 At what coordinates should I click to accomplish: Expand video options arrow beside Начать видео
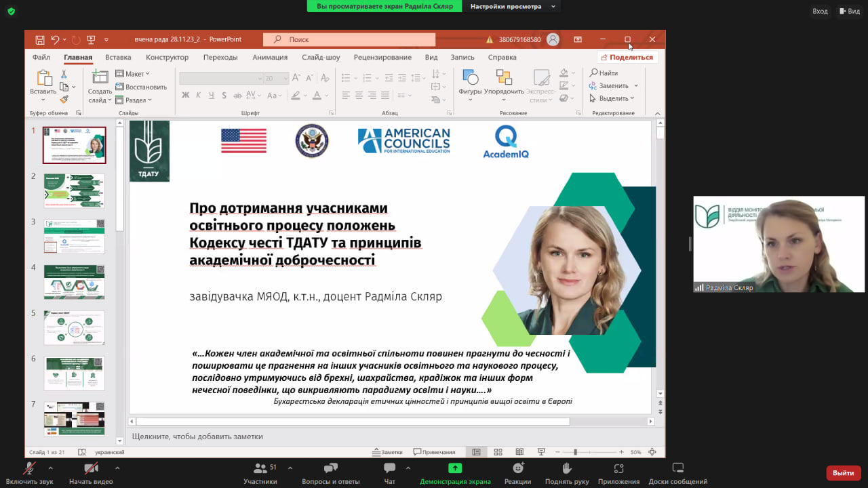point(117,468)
